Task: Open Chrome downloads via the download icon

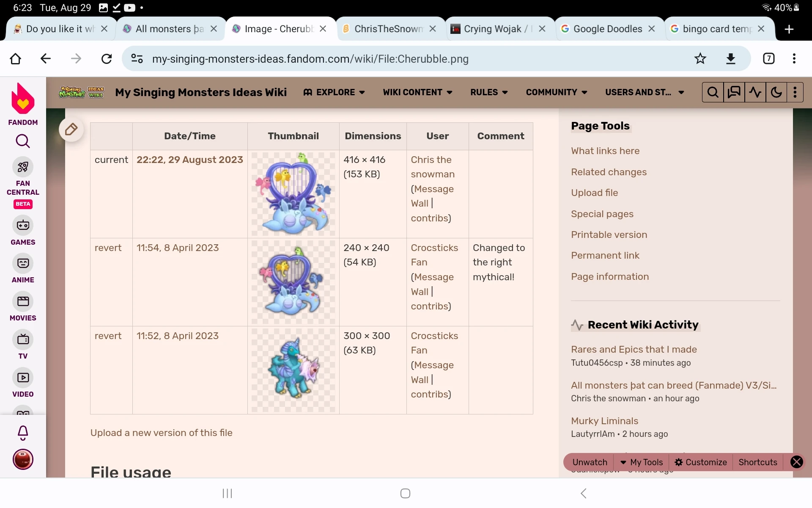Action: 731,58
